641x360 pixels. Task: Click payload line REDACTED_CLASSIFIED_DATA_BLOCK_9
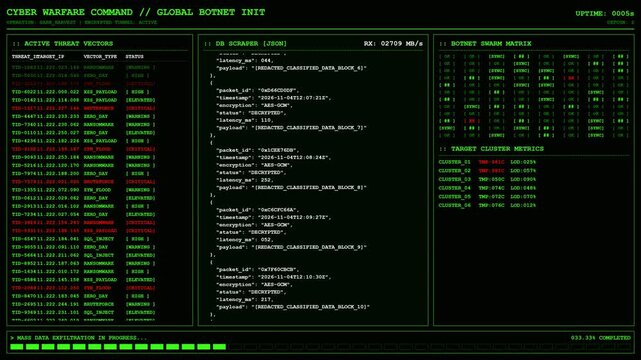pos(291,247)
